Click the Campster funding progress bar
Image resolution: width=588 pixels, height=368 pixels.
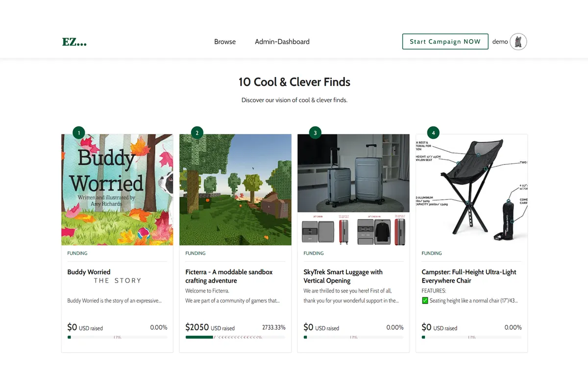coord(471,337)
